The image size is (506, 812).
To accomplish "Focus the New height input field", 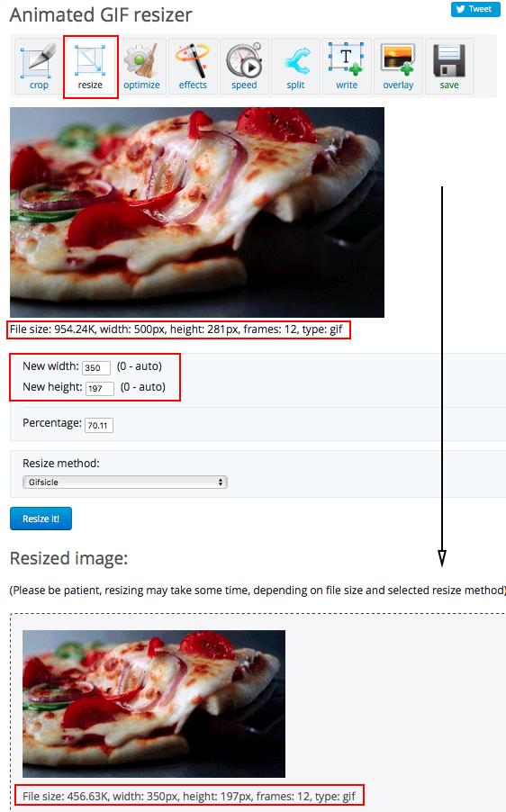I will pyautogui.click(x=99, y=388).
